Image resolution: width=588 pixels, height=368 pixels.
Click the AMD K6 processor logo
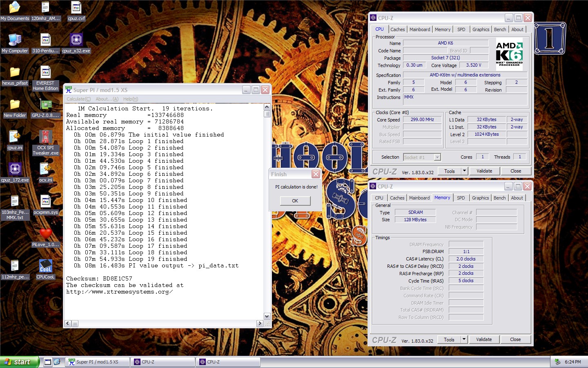(509, 54)
